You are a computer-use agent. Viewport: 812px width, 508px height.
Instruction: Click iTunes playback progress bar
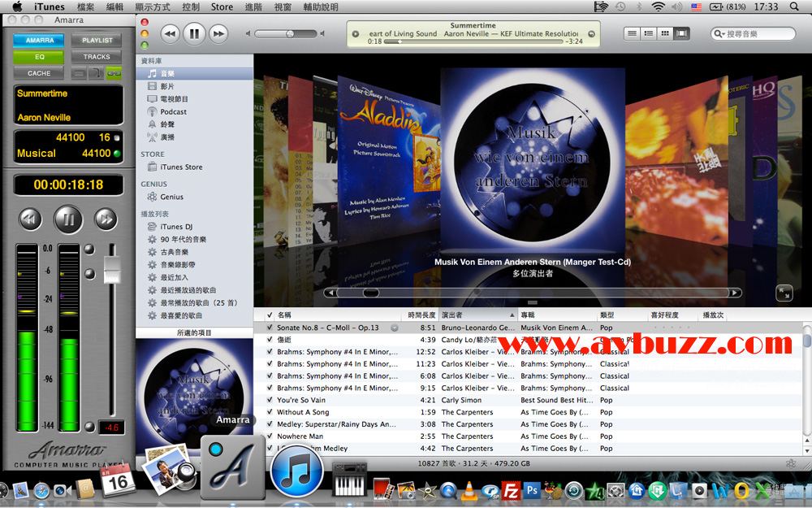click(473, 41)
